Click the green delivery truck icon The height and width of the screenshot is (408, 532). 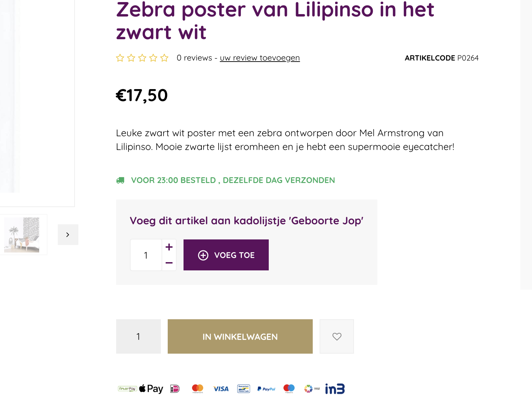tap(120, 180)
